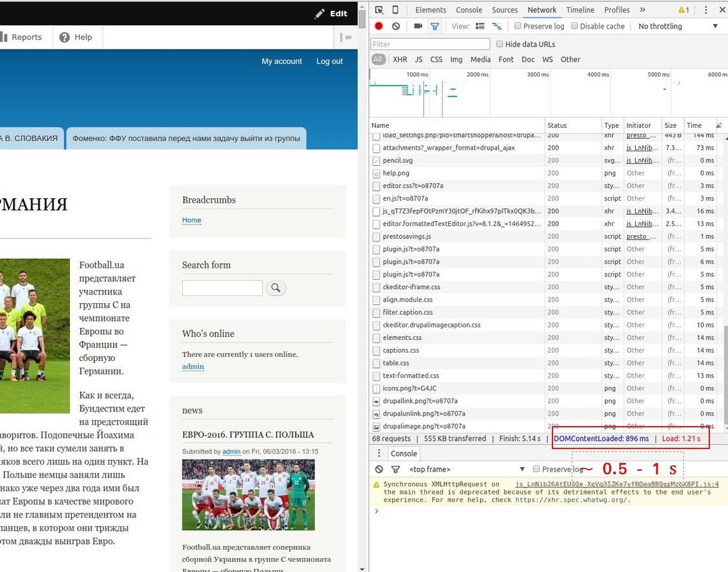Toggle the console filter funnel icon
728x572 pixels.
(x=395, y=470)
